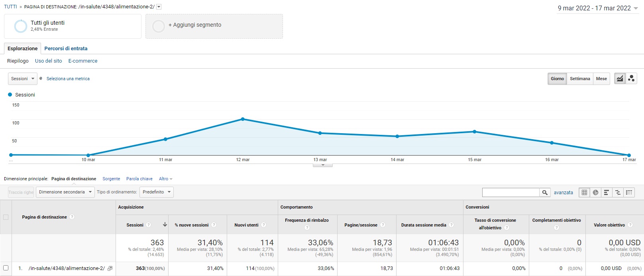
Task: Switch to line chart view icon
Action: pos(620,79)
